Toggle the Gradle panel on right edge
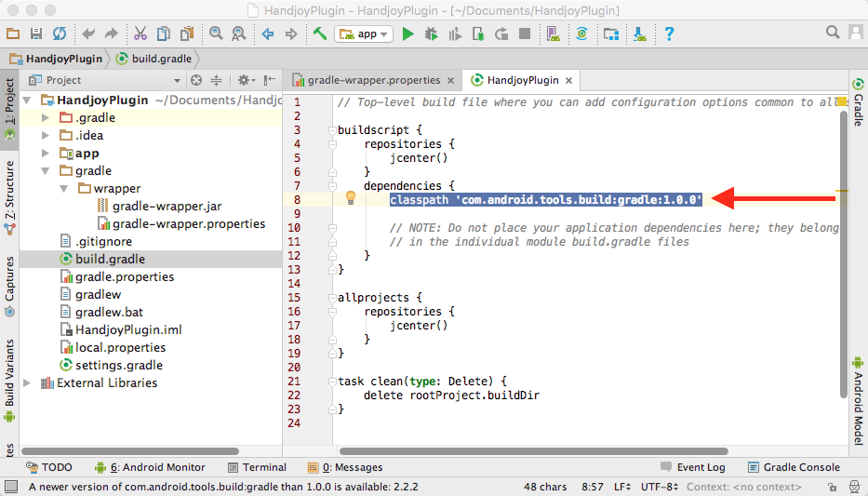Image resolution: width=868 pixels, height=496 pixels. 858,104
